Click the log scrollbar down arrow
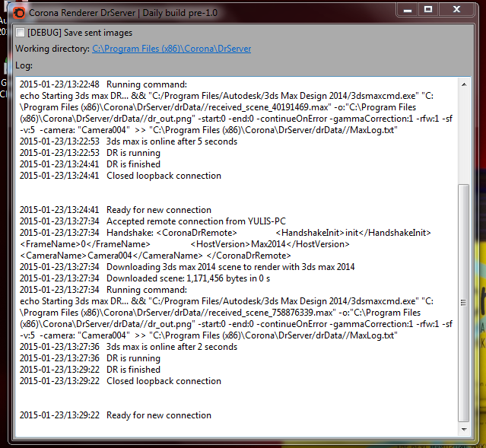 pyautogui.click(x=464, y=430)
